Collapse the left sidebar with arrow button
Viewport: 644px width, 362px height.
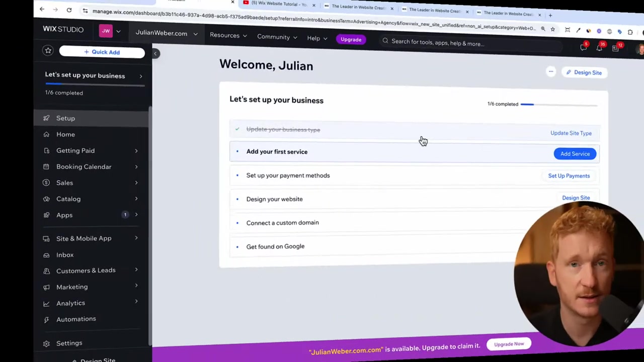[x=155, y=53]
